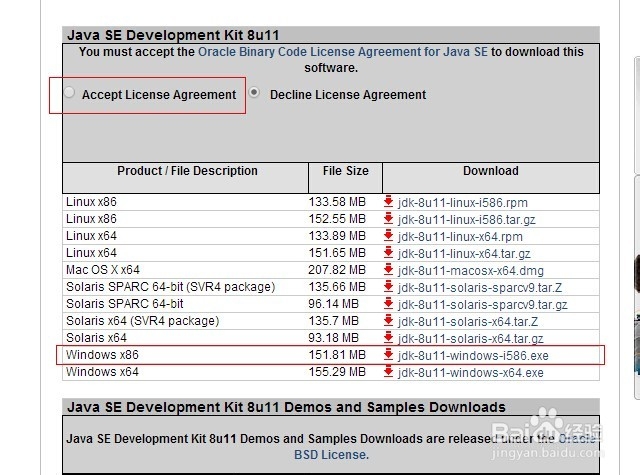
Task: Click download arrow for jdk-8u11-linux-x64.tar.gz
Action: click(x=389, y=253)
